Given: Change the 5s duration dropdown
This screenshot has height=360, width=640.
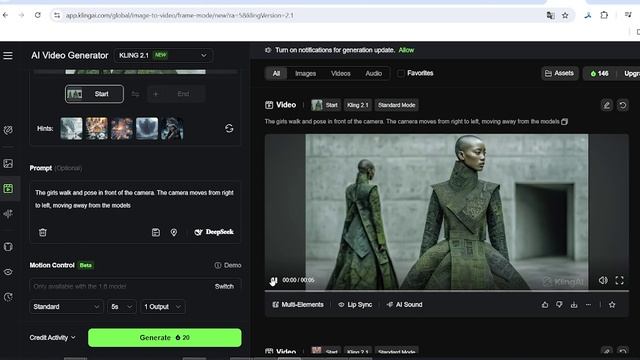Looking at the screenshot, I should tap(122, 307).
